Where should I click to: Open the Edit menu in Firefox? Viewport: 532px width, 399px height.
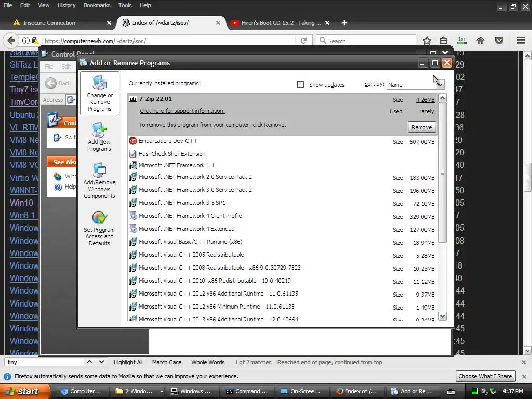point(25,5)
